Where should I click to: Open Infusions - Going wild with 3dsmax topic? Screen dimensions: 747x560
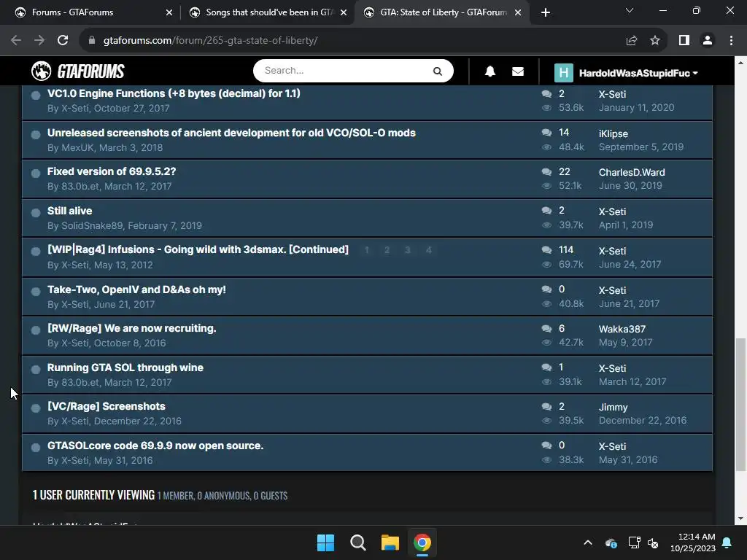pyautogui.click(x=198, y=249)
